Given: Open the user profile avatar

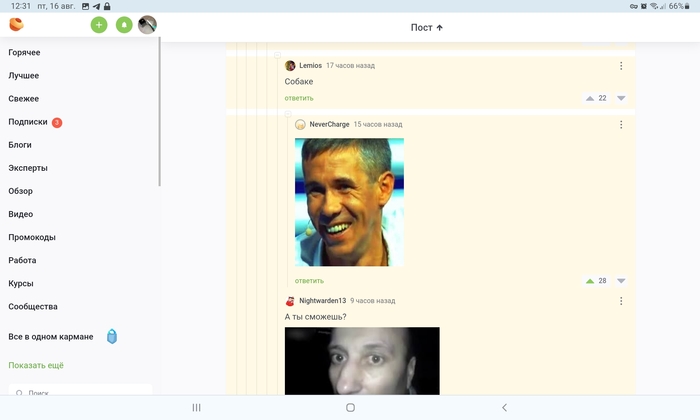Looking at the screenshot, I should coord(147,25).
